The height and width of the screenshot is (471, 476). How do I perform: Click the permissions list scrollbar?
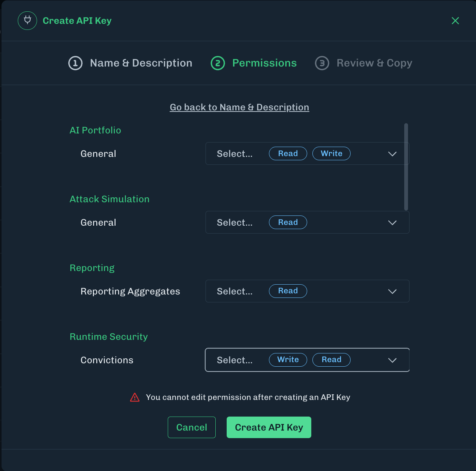coord(406,167)
